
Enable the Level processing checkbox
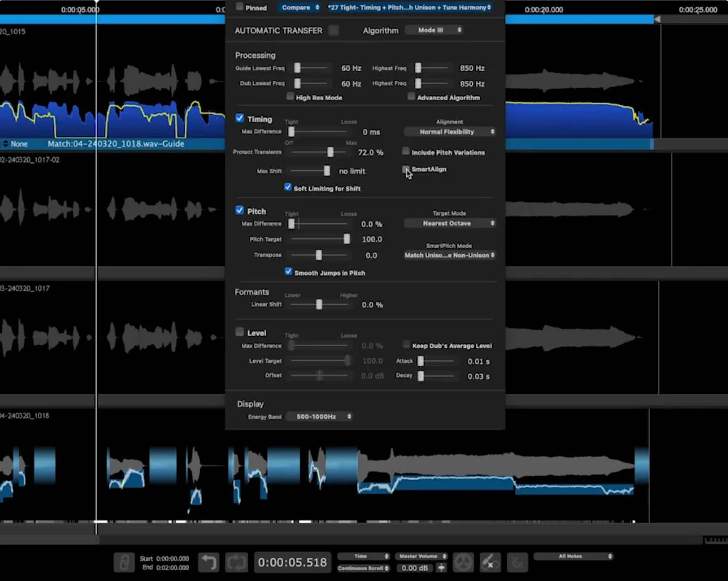coord(240,331)
